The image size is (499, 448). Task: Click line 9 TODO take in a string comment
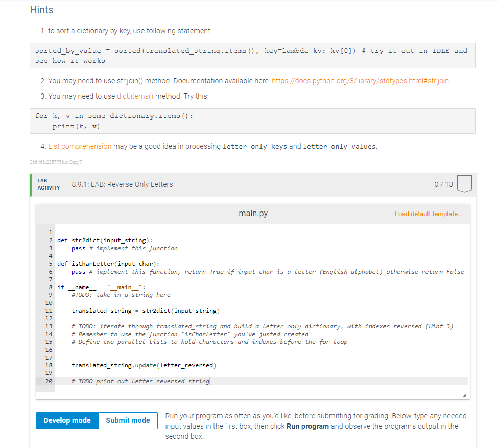pyautogui.click(x=121, y=295)
